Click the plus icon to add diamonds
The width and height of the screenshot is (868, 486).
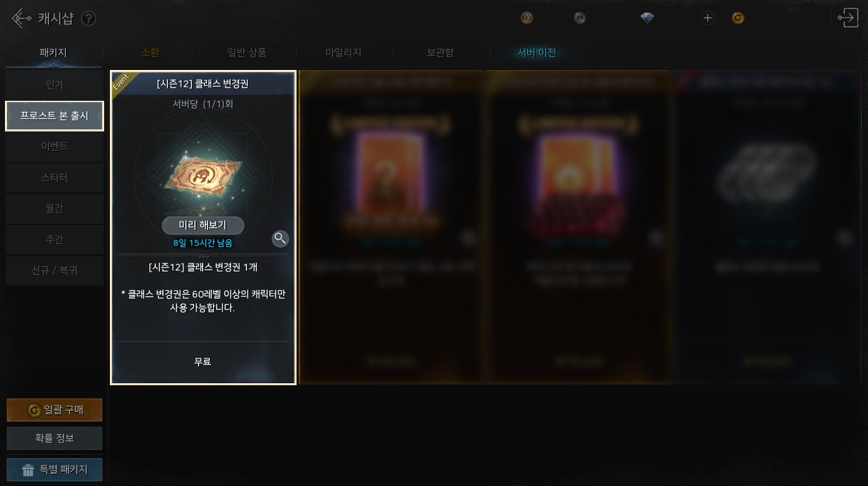click(707, 18)
